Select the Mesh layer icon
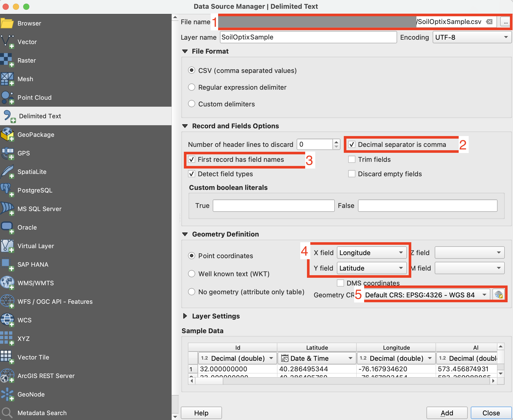This screenshot has height=420, width=513. [7, 79]
